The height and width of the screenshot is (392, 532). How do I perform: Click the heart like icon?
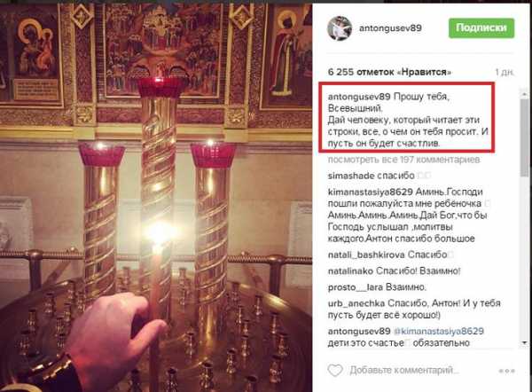point(335,371)
